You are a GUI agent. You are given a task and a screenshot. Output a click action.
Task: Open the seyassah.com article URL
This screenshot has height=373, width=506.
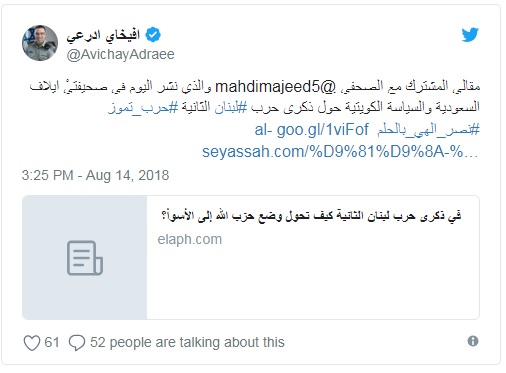(x=340, y=152)
